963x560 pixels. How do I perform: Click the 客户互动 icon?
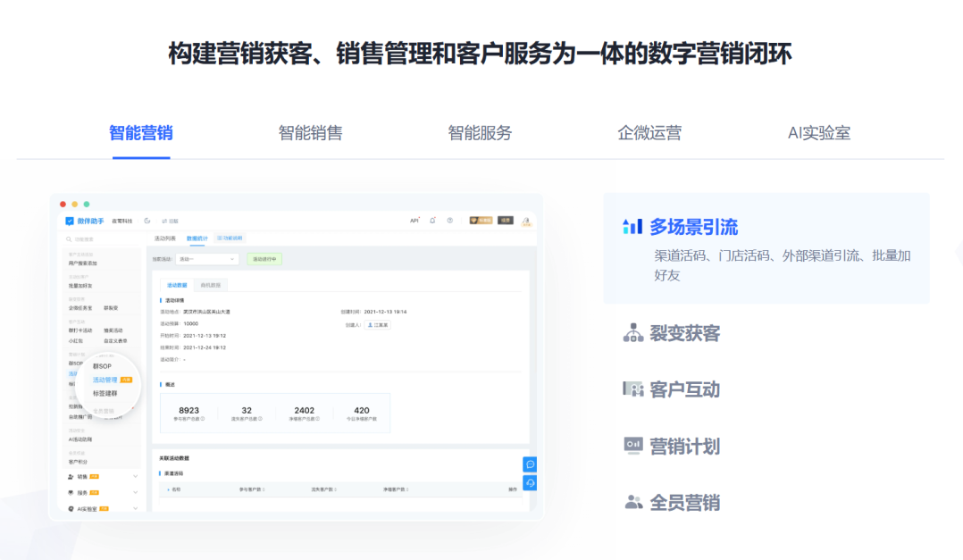coord(632,389)
